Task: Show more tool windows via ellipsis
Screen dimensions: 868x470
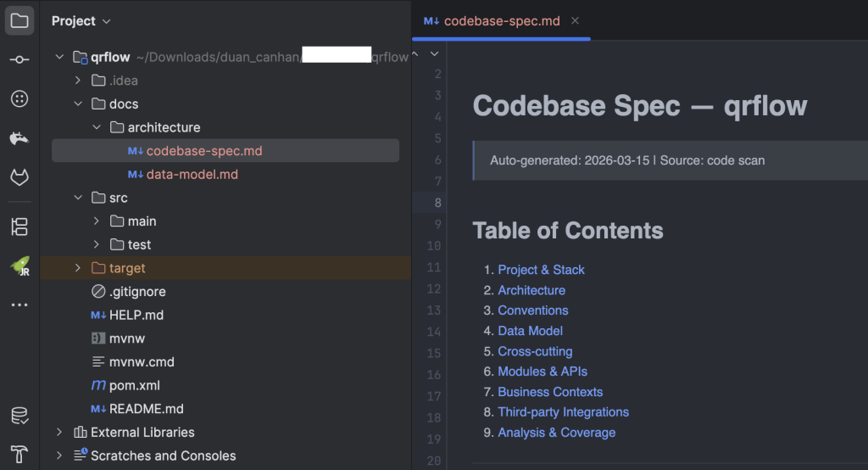Action: pyautogui.click(x=19, y=305)
